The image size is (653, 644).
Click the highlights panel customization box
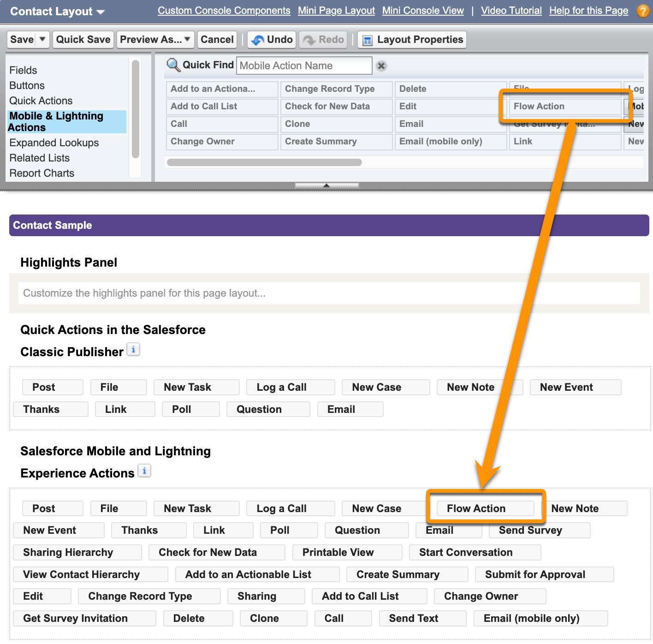pos(329,293)
